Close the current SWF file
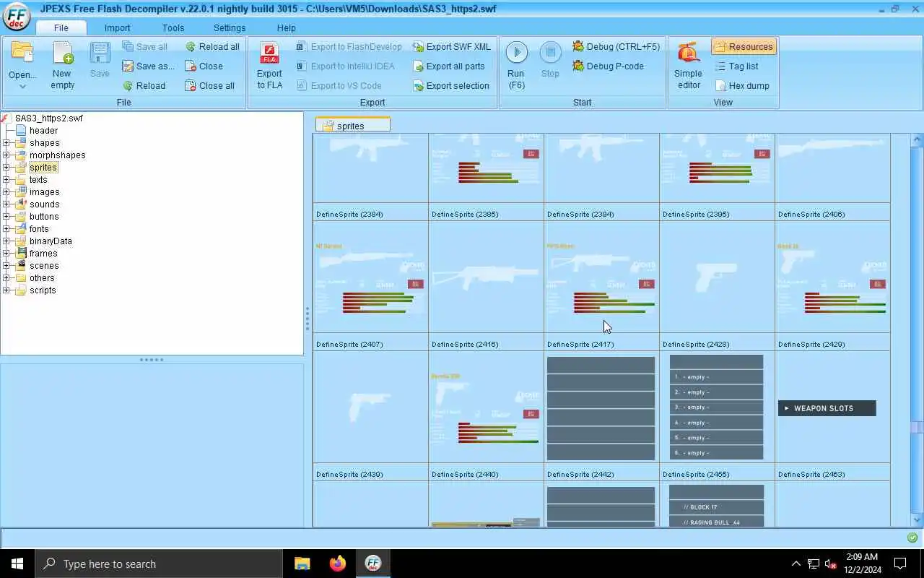Viewport: 924px width, 578px height. 204,66
